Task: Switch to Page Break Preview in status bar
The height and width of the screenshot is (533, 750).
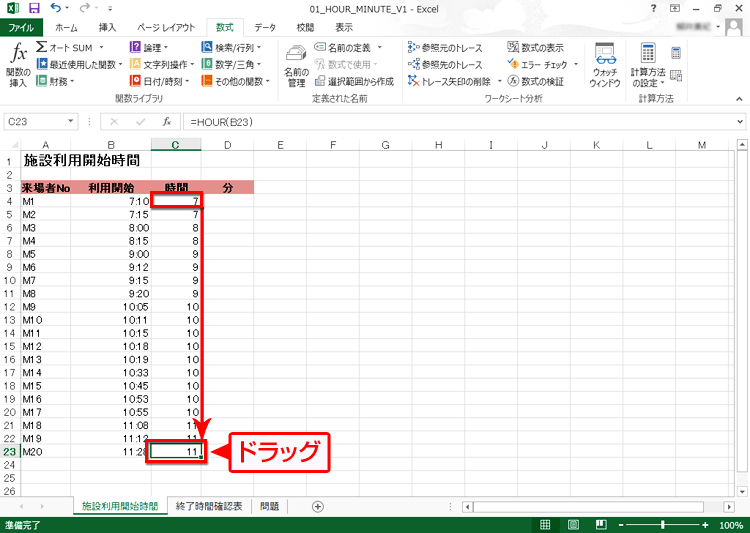Action: pyautogui.click(x=601, y=525)
